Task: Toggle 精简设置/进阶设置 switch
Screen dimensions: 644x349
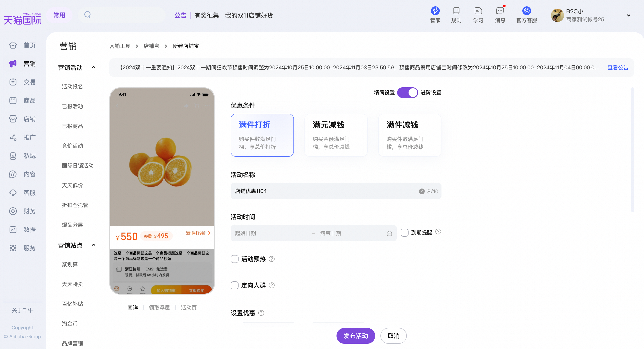Action: pyautogui.click(x=407, y=93)
